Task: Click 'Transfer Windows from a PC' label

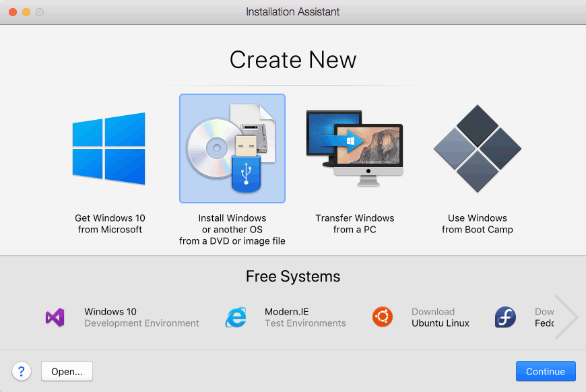Action: click(355, 224)
